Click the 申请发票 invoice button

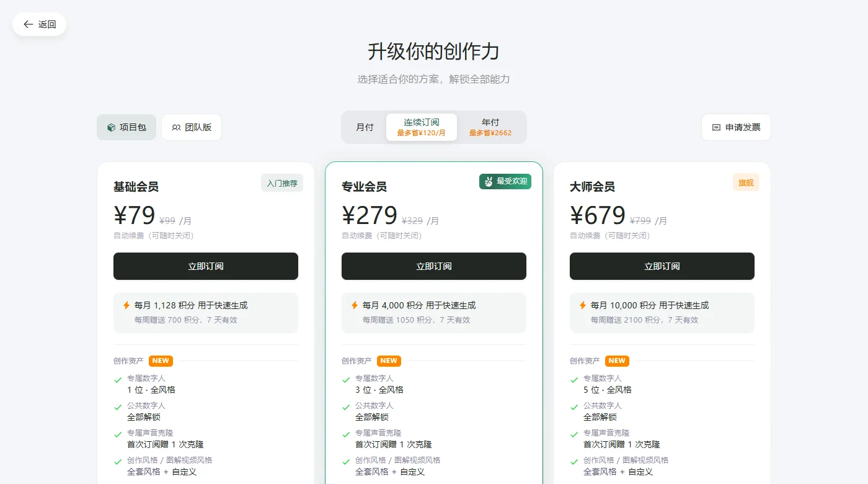pyautogui.click(x=736, y=127)
